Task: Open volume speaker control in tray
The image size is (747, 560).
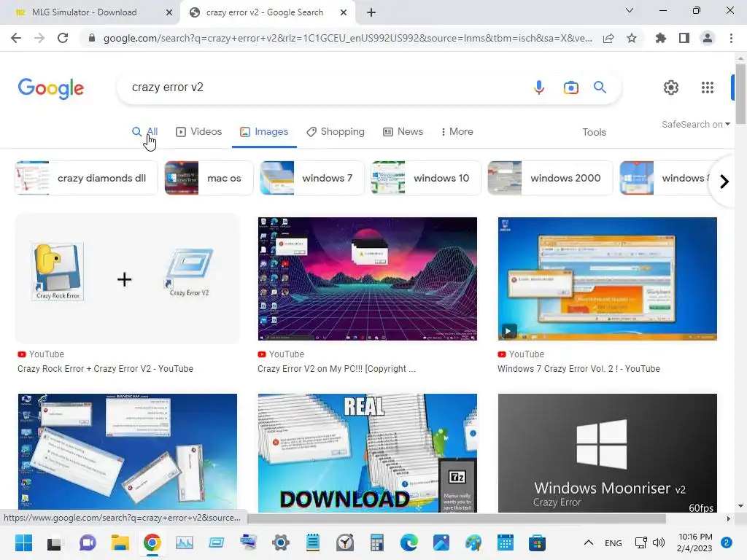Action: [659, 542]
